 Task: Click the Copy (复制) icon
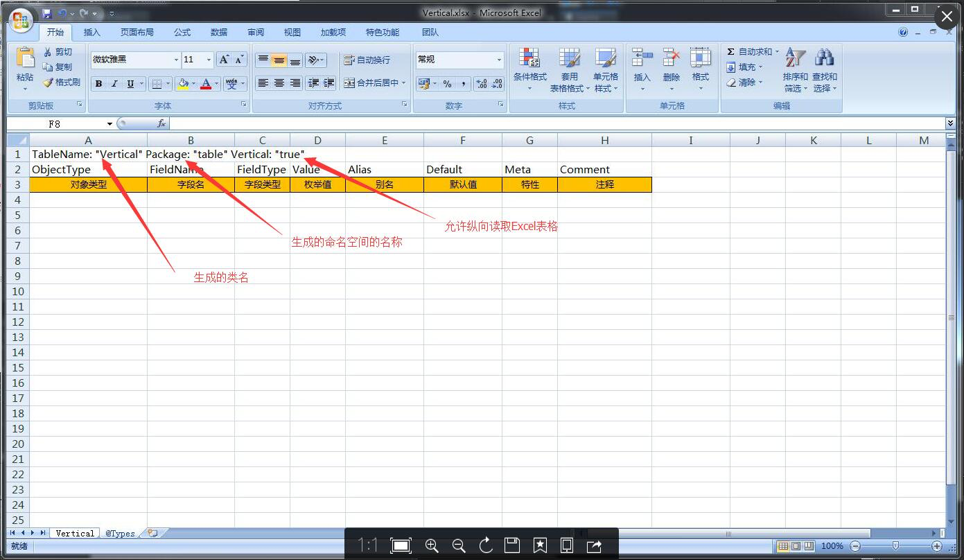pyautogui.click(x=48, y=67)
